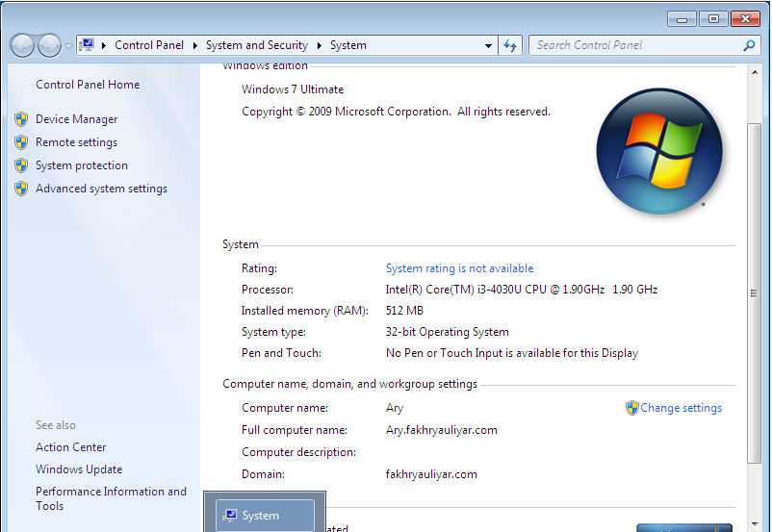The width and height of the screenshot is (772, 532).
Task: Click the Ary.fakhryauliyar.com full computer name
Action: tap(441, 430)
